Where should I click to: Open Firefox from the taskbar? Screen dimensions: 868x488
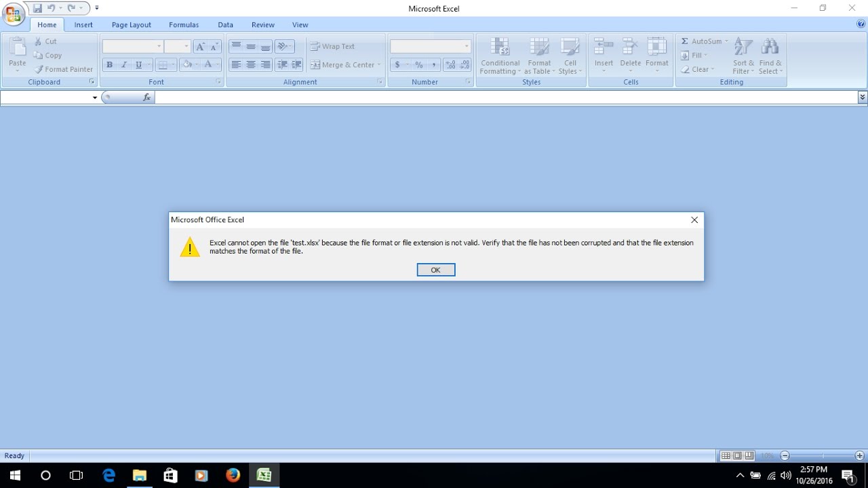(233, 476)
